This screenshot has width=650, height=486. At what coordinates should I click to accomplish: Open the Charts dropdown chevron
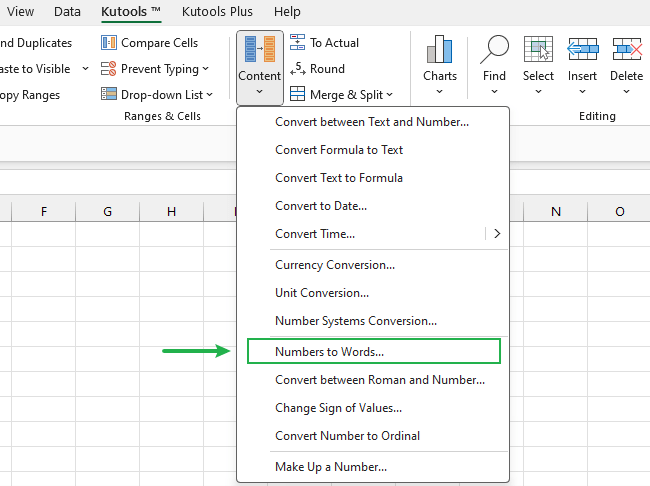point(439,91)
